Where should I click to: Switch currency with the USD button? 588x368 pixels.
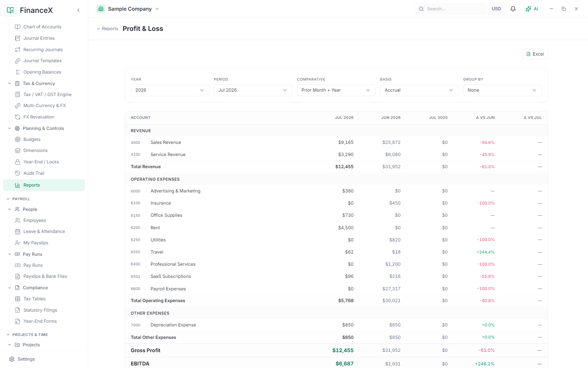tap(496, 9)
